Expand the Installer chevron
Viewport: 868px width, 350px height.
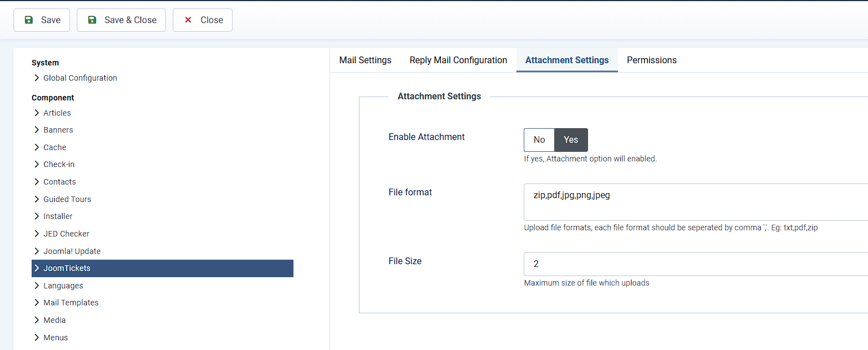[37, 216]
